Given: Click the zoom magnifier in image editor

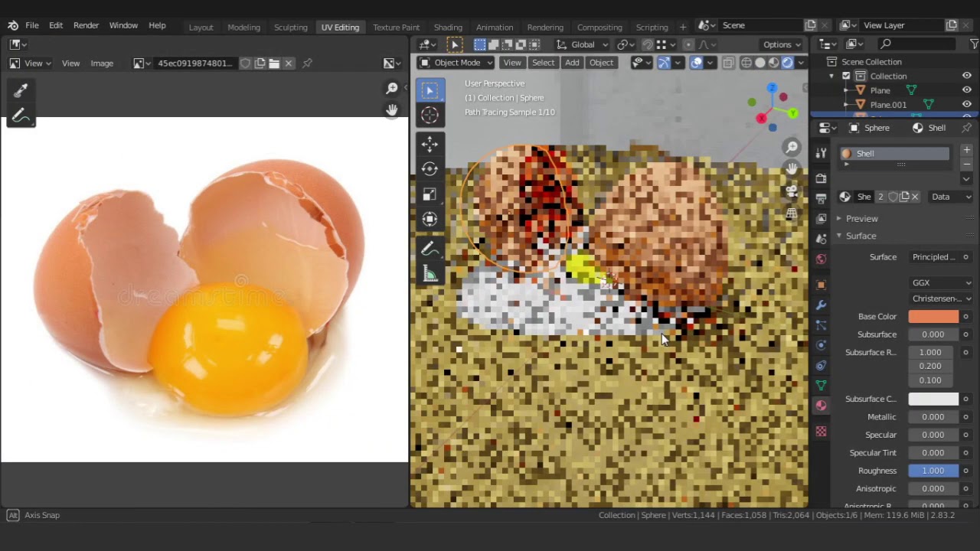Looking at the screenshot, I should pyautogui.click(x=392, y=89).
